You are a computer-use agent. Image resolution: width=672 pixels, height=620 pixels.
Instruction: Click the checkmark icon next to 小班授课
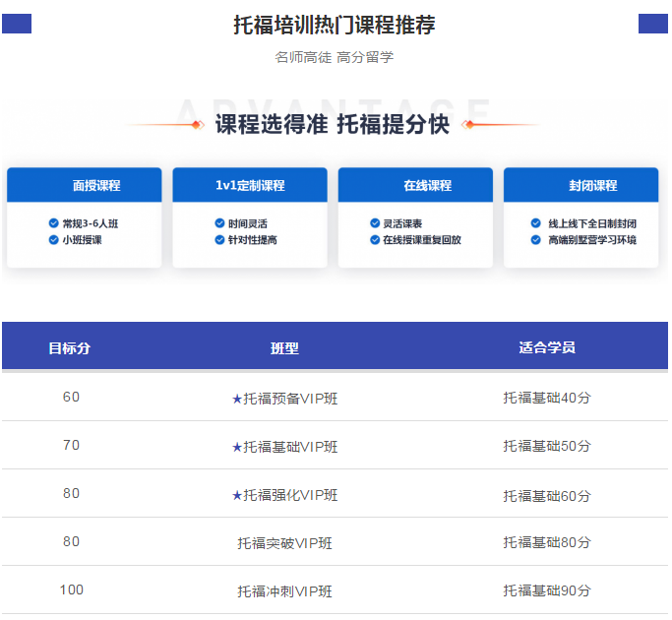pos(53,239)
